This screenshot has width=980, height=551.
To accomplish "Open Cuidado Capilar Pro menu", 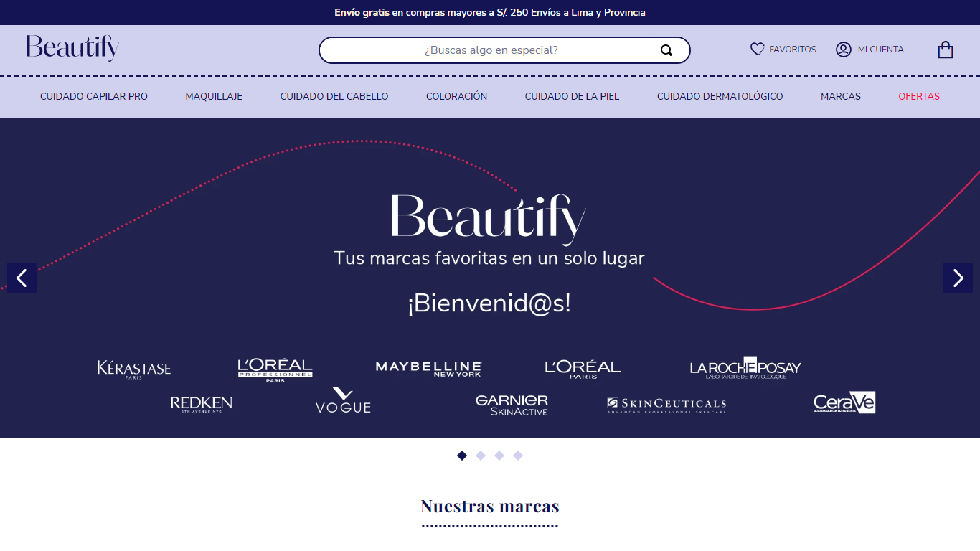I will [x=94, y=96].
